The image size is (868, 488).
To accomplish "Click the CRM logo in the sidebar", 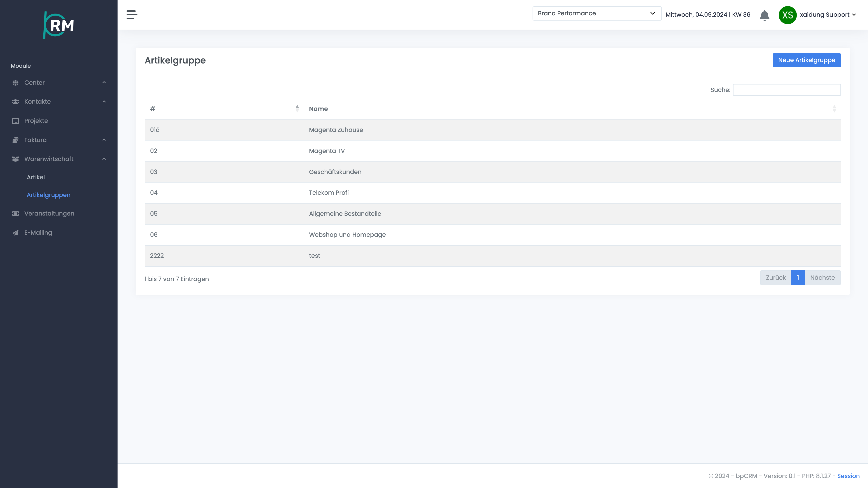I will pos(59,25).
